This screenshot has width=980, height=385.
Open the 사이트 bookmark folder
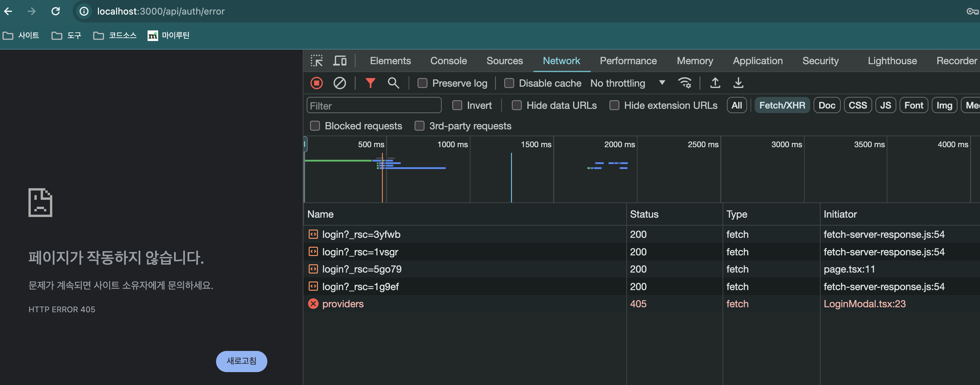[21, 35]
